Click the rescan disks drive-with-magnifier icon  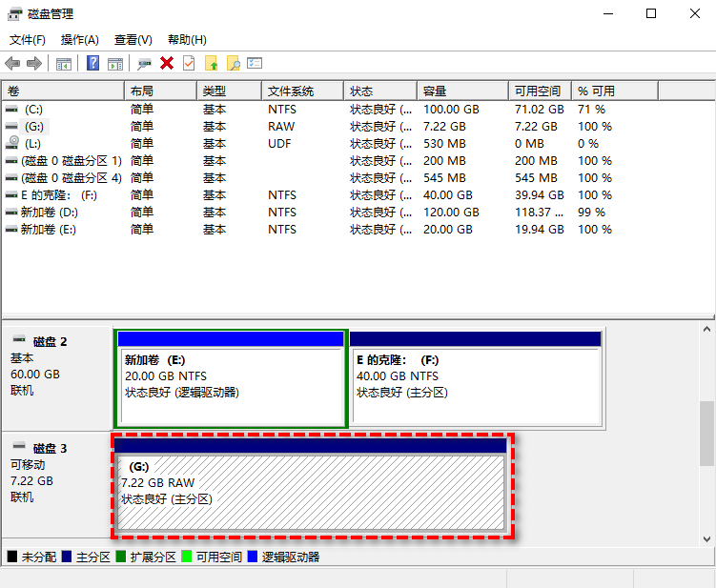144,64
